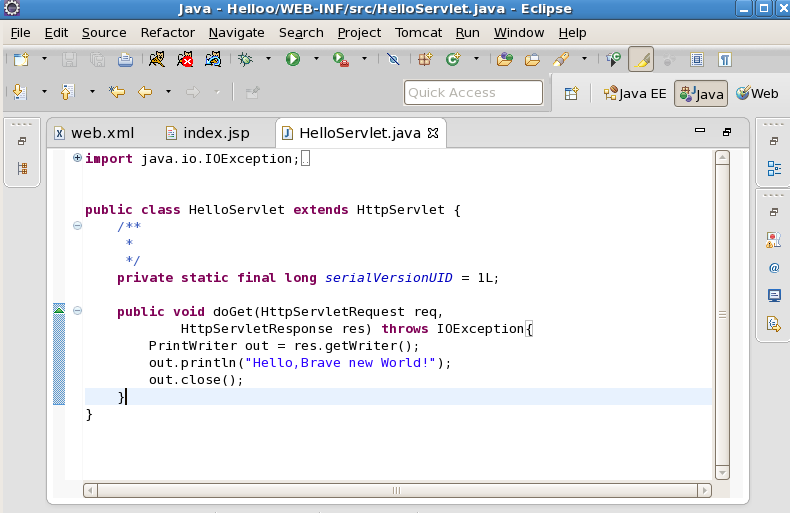The image size is (790, 513).
Task: Click the Skip All Breakpoints icon
Action: [393, 59]
